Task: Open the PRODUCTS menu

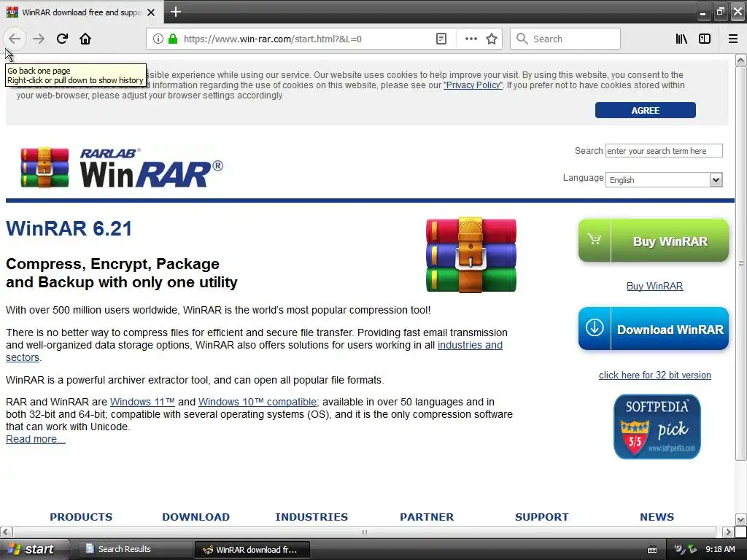Action: (81, 517)
